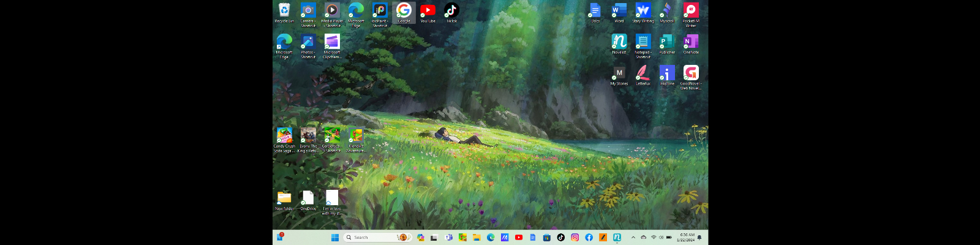Select the Docs desktop icon

tap(595, 13)
